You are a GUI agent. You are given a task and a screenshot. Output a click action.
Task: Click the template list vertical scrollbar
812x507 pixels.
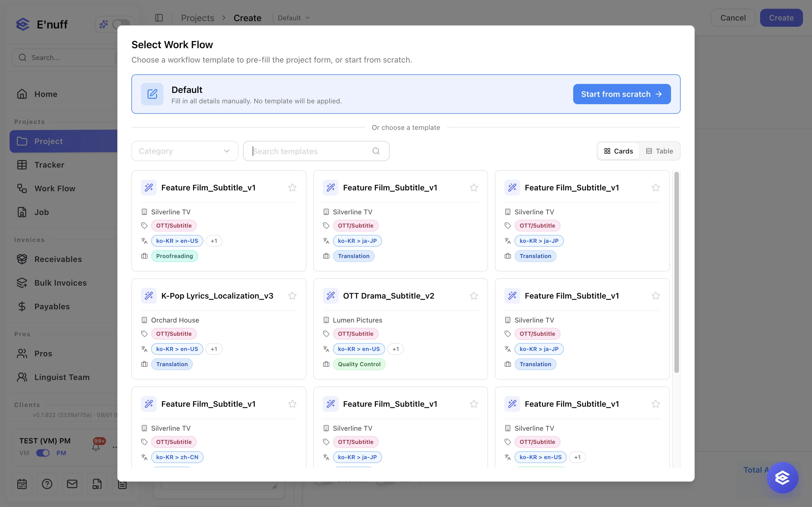pos(676,272)
